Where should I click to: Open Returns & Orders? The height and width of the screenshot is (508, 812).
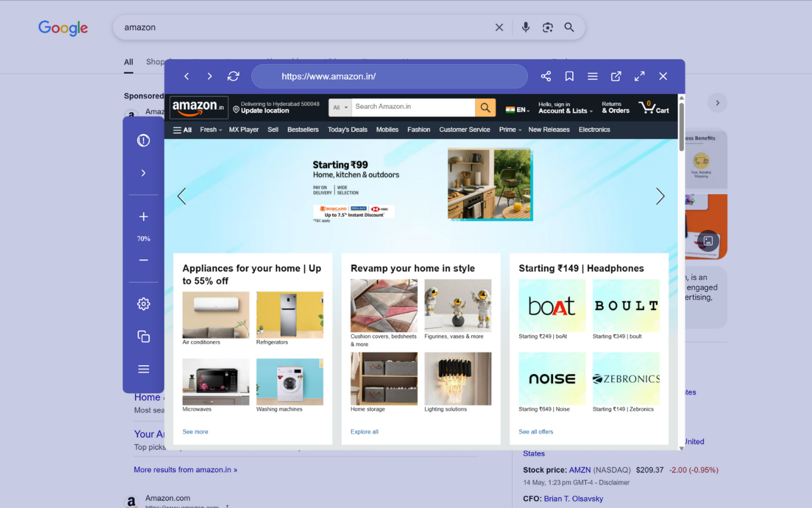pyautogui.click(x=615, y=107)
